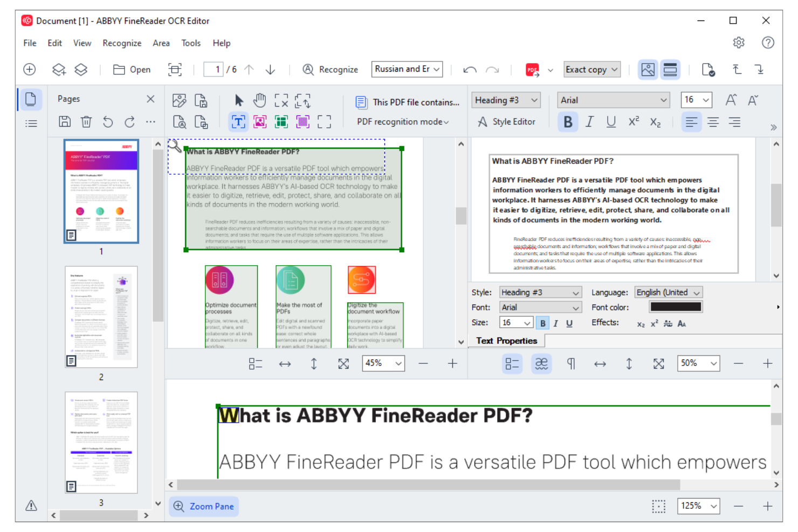Switch to the Text Properties tab

[506, 341]
